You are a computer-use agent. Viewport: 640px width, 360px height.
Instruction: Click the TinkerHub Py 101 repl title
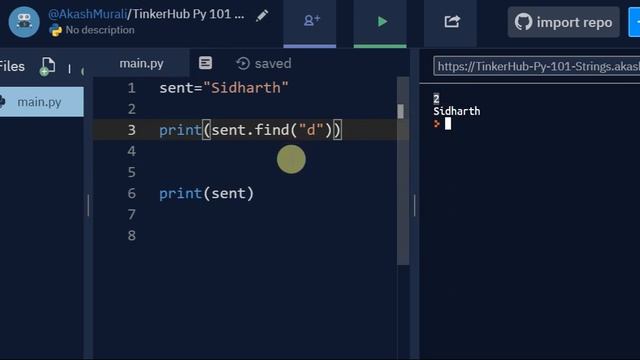click(188, 14)
